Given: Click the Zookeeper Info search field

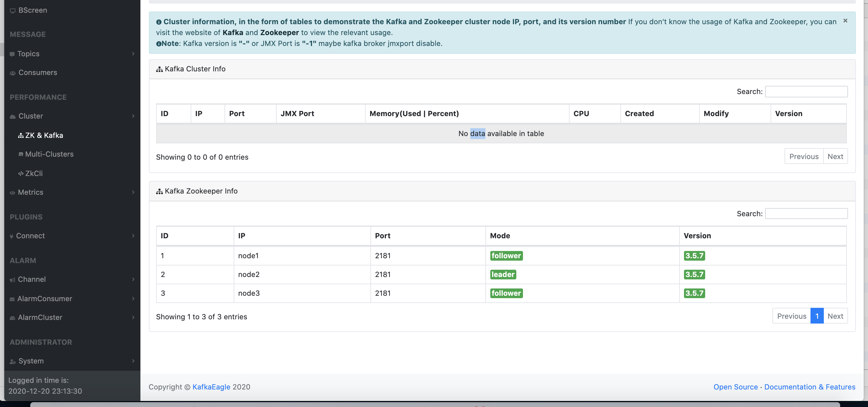Looking at the screenshot, I should coord(806,213).
